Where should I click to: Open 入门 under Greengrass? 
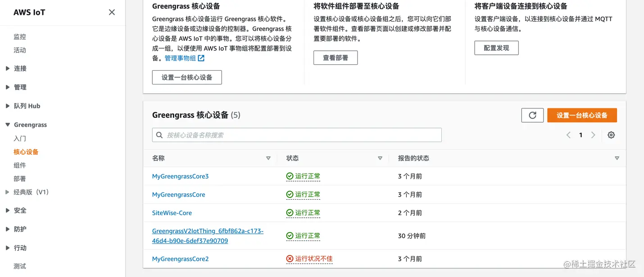point(20,138)
